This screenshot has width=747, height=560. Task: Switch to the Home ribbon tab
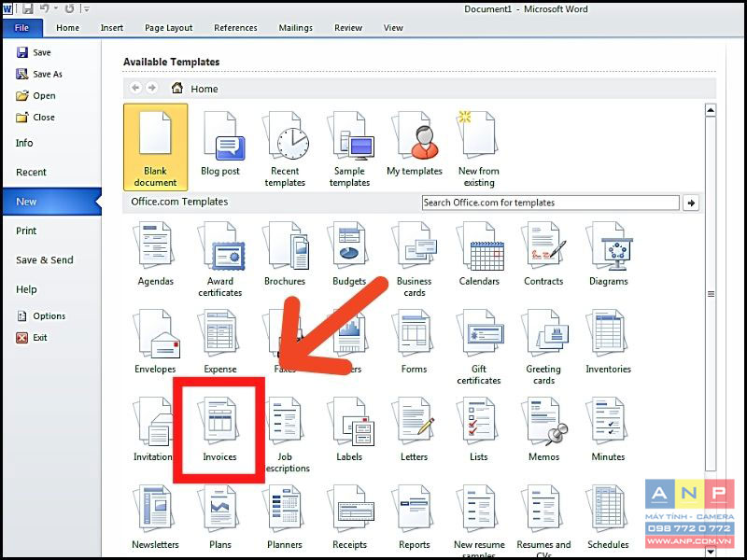point(67,28)
